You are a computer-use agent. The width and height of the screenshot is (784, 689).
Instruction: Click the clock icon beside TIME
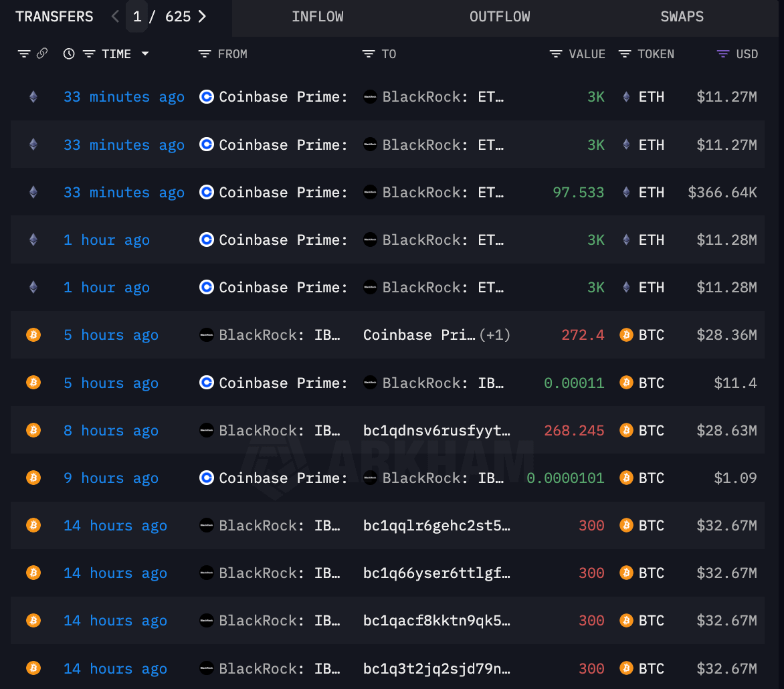[x=69, y=54]
